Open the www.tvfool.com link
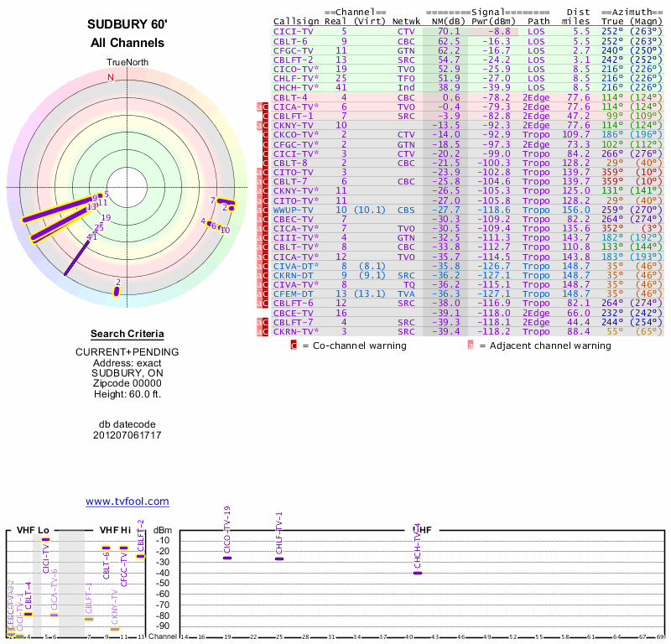 pos(127,501)
